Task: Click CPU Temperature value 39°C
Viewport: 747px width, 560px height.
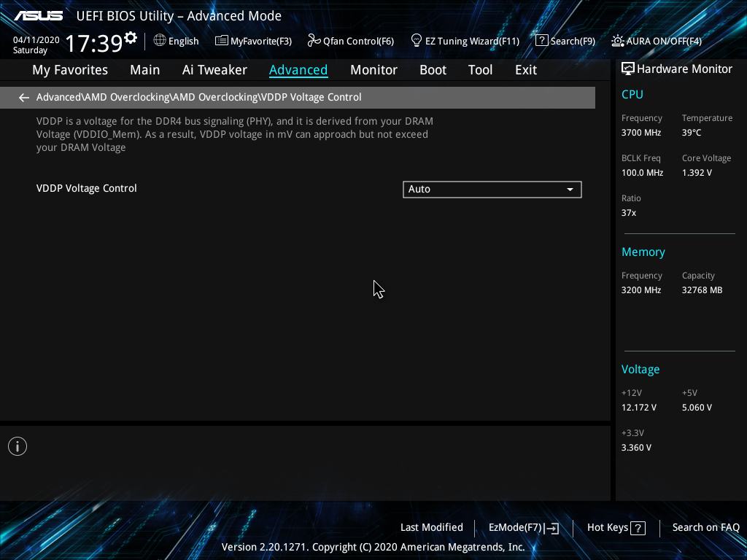Action: click(692, 133)
